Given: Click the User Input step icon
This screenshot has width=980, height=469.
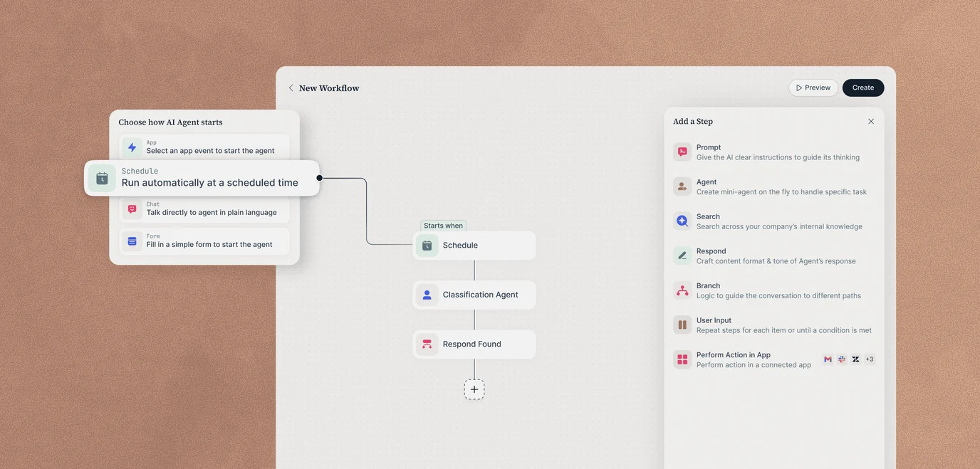Looking at the screenshot, I should point(682,325).
